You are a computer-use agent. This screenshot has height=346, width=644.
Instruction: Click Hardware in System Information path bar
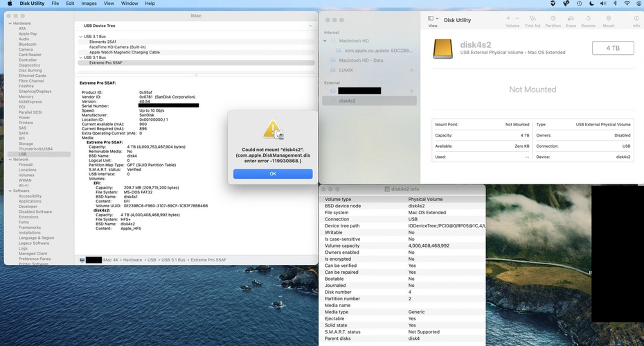(132, 260)
